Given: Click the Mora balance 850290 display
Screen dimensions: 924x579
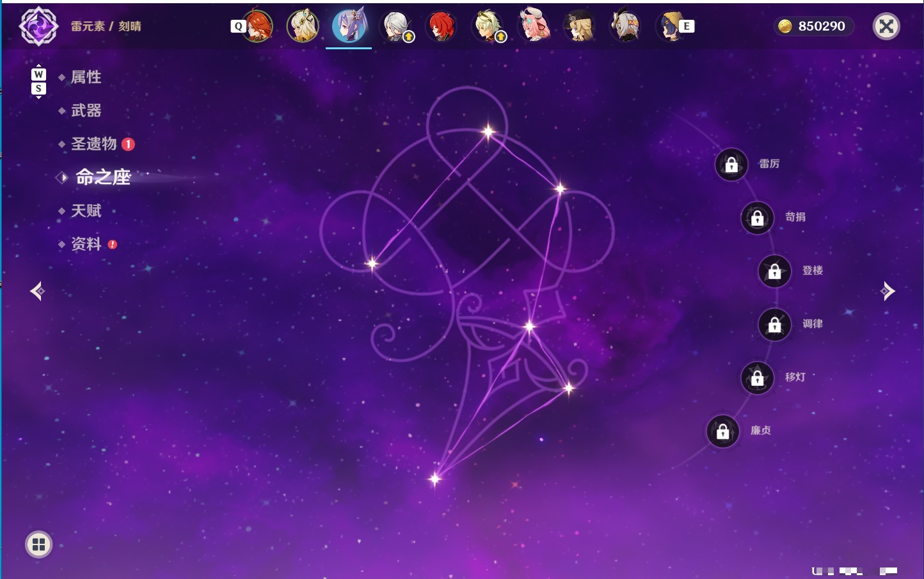Looking at the screenshot, I should tap(813, 26).
